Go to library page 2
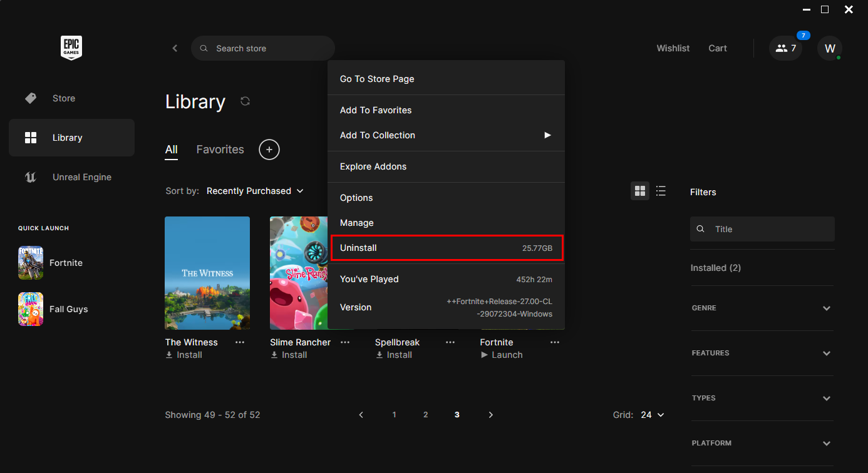868x473 pixels. point(425,415)
